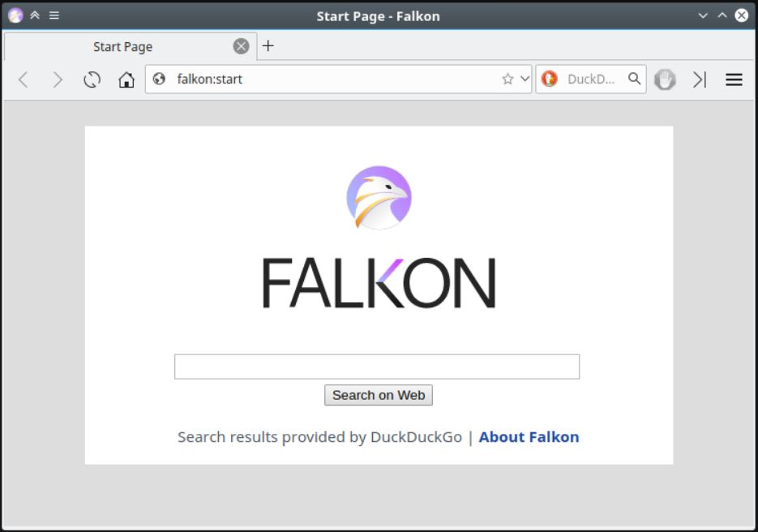The height and width of the screenshot is (532, 758).
Task: Open the Falkon main hamburger menu
Action: tap(734, 79)
